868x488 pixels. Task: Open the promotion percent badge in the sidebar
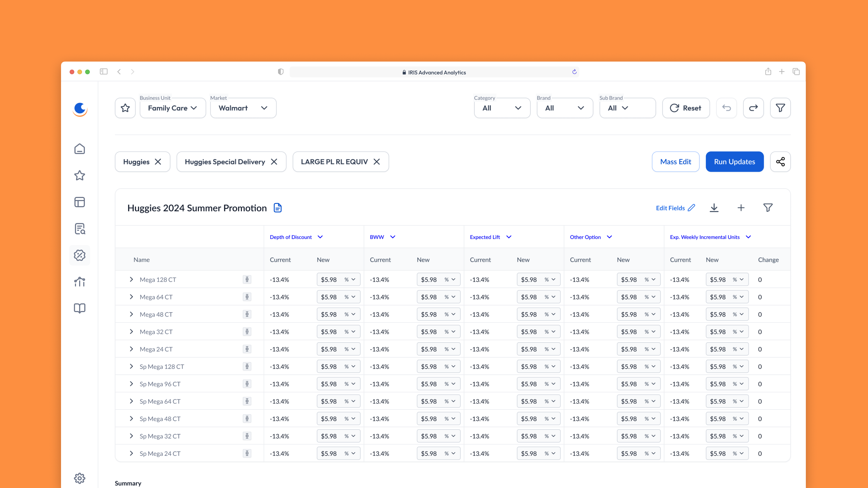[79, 255]
